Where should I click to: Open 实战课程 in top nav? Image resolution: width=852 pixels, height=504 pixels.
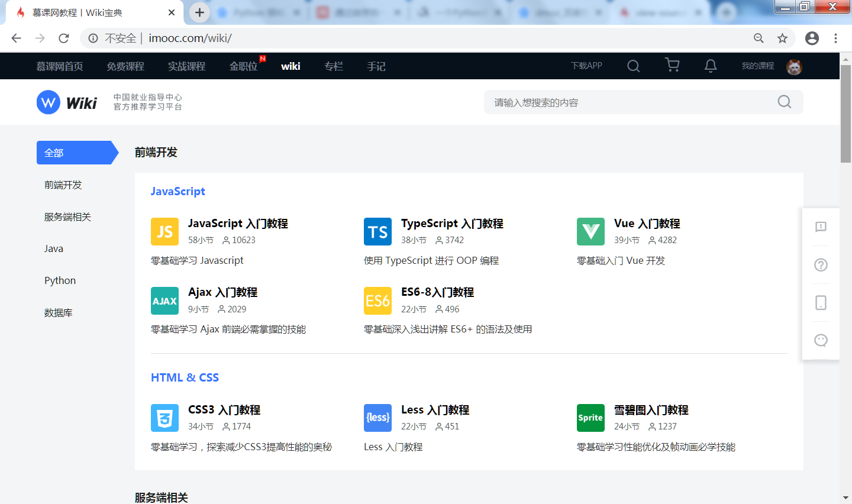click(x=186, y=66)
